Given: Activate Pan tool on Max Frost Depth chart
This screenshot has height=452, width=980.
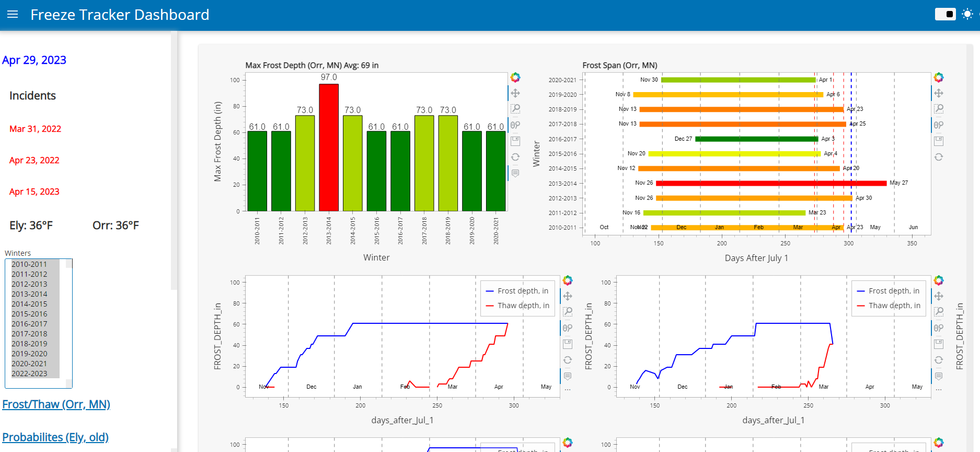Looking at the screenshot, I should tap(515, 93).
